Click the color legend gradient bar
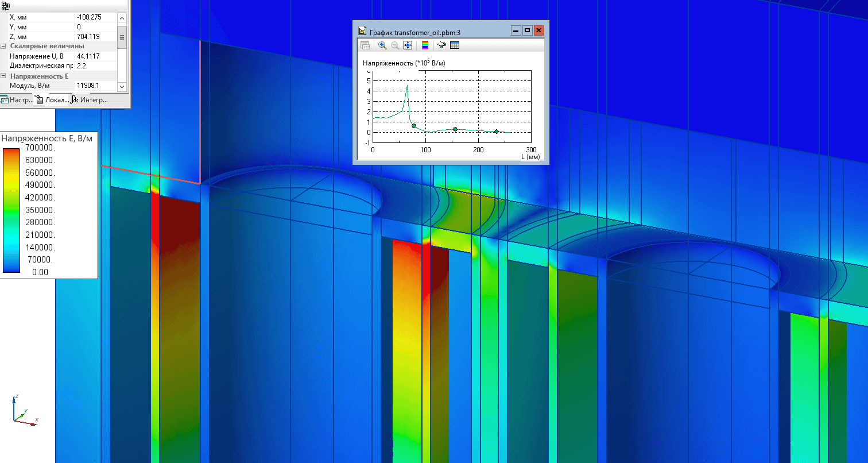This screenshot has height=463, width=868. point(11,210)
